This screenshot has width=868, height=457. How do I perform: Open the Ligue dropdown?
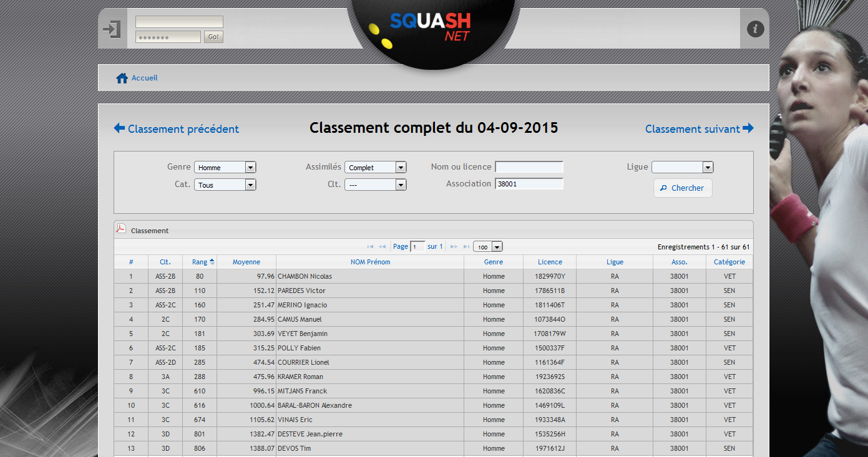683,167
